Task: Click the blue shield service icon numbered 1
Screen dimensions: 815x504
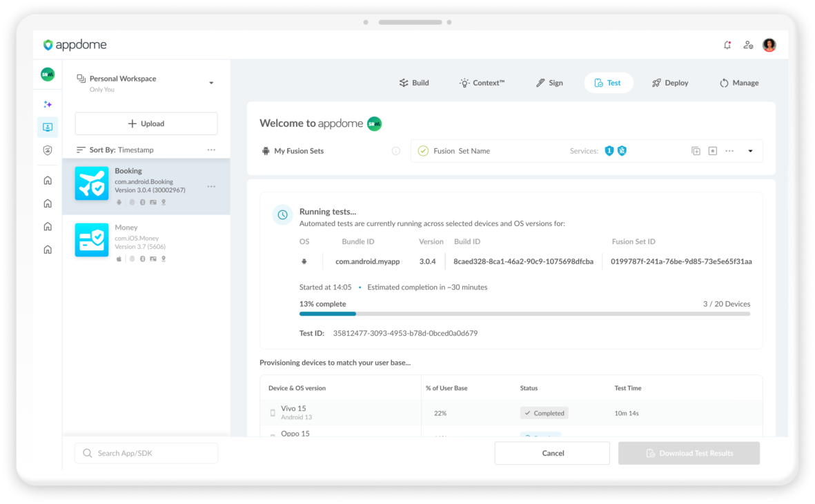Action: tap(609, 151)
